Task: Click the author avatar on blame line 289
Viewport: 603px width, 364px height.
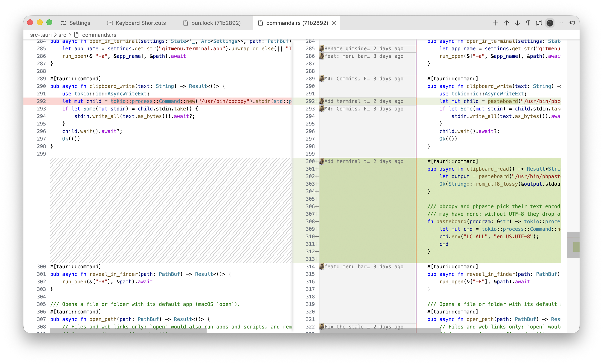Action: pos(322,79)
